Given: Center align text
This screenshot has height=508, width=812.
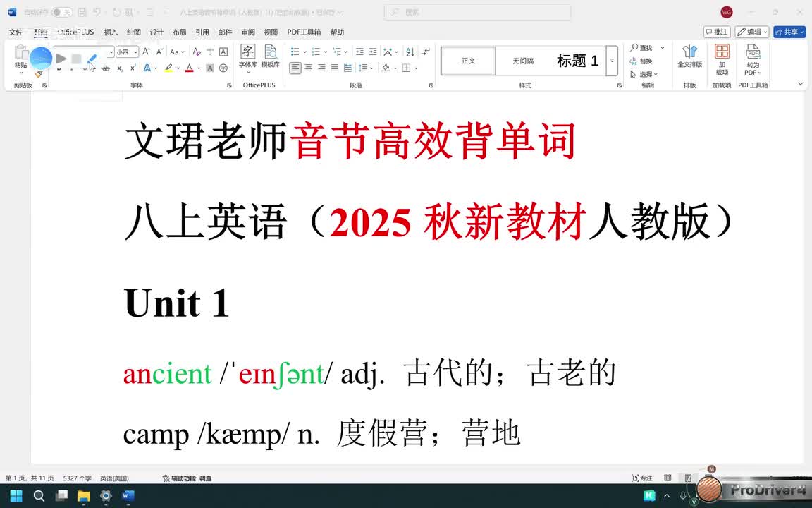Looking at the screenshot, I should 309,68.
